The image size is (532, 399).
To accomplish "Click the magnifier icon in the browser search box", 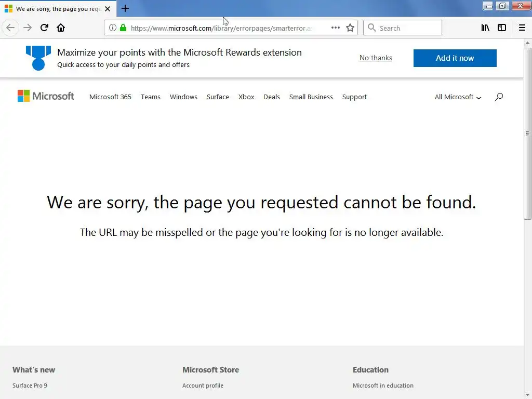I will [372, 28].
